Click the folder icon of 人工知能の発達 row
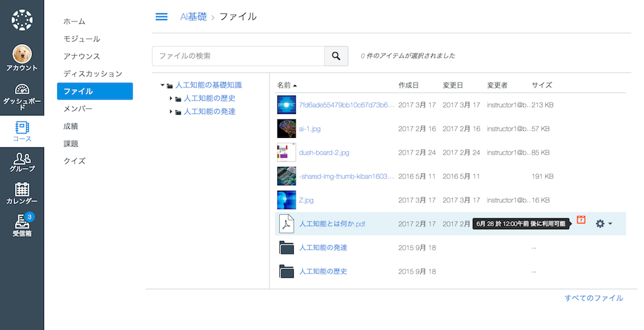The image size is (644, 330). pyautogui.click(x=286, y=247)
